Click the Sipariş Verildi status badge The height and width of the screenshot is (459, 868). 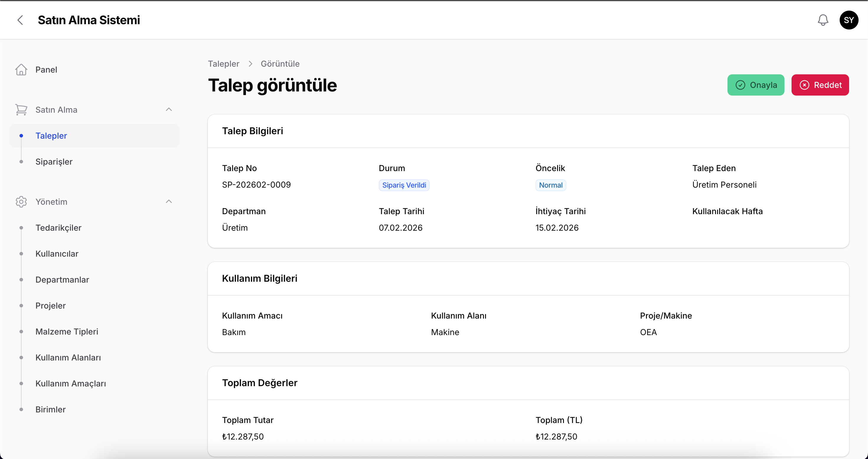click(x=404, y=185)
